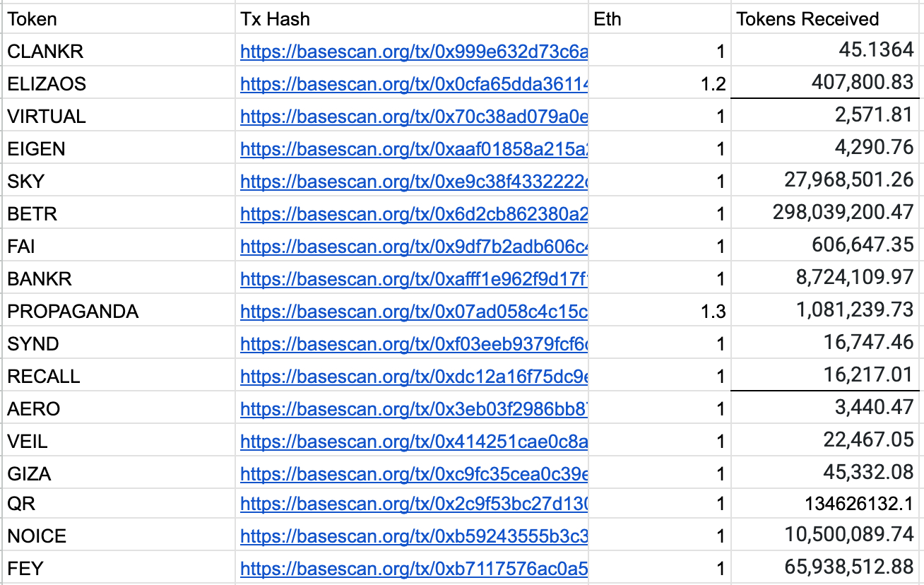Select the Token header cell
Viewport: 924px width, 585px height.
pyautogui.click(x=119, y=19)
